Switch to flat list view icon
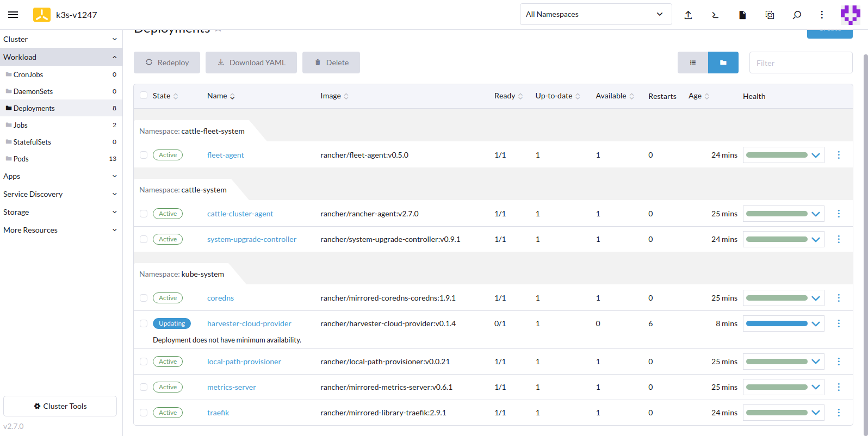Screen dimensions: 868x436 coord(693,63)
